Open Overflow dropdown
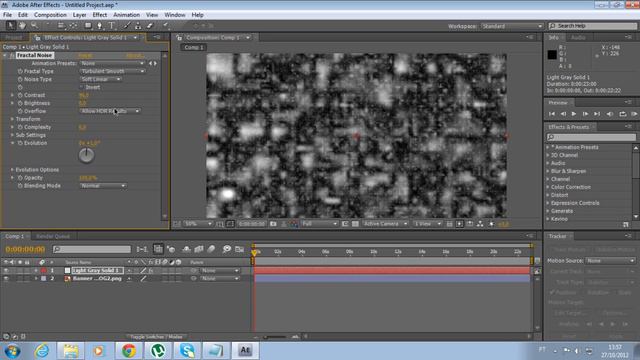This screenshot has width=640, height=360. coord(110,111)
